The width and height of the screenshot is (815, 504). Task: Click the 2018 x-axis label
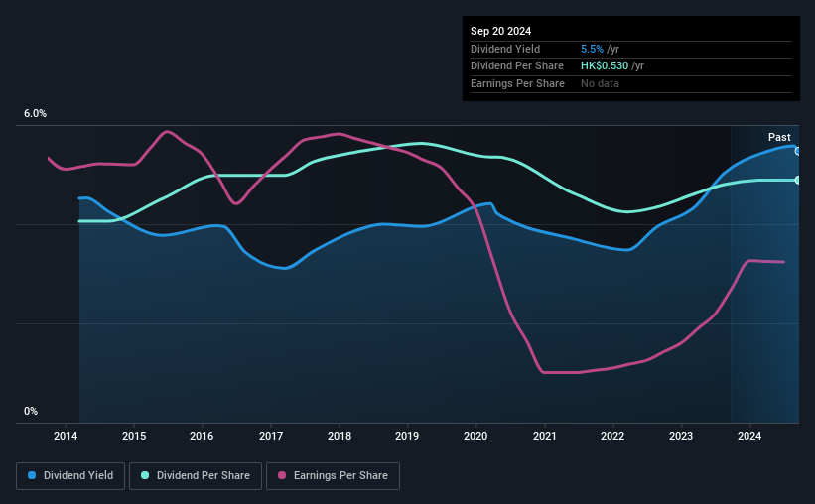[x=340, y=436]
